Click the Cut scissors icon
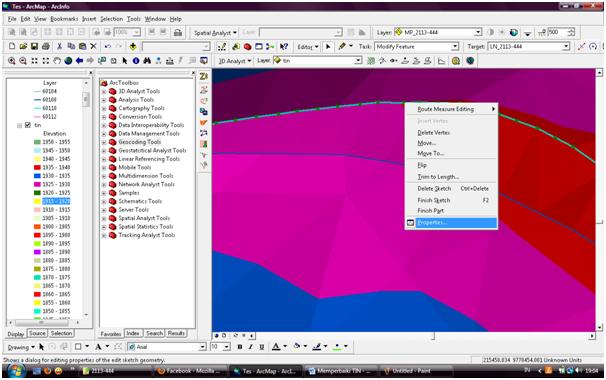Viewport: 606px width, 380px height. point(60,46)
